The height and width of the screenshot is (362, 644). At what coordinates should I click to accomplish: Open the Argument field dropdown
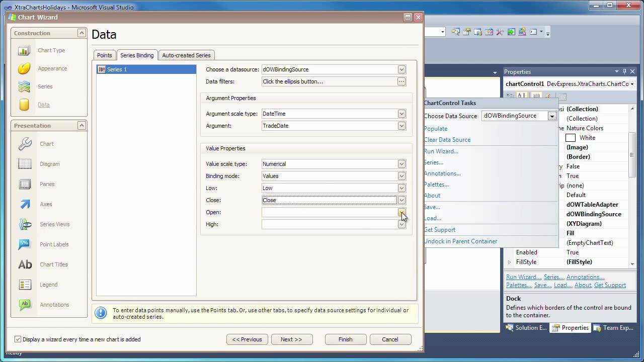pos(401,126)
